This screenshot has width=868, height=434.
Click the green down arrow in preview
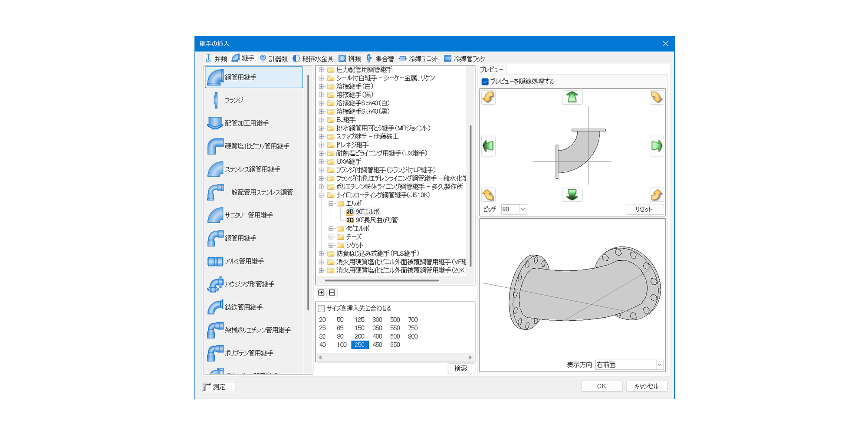pyautogui.click(x=572, y=195)
